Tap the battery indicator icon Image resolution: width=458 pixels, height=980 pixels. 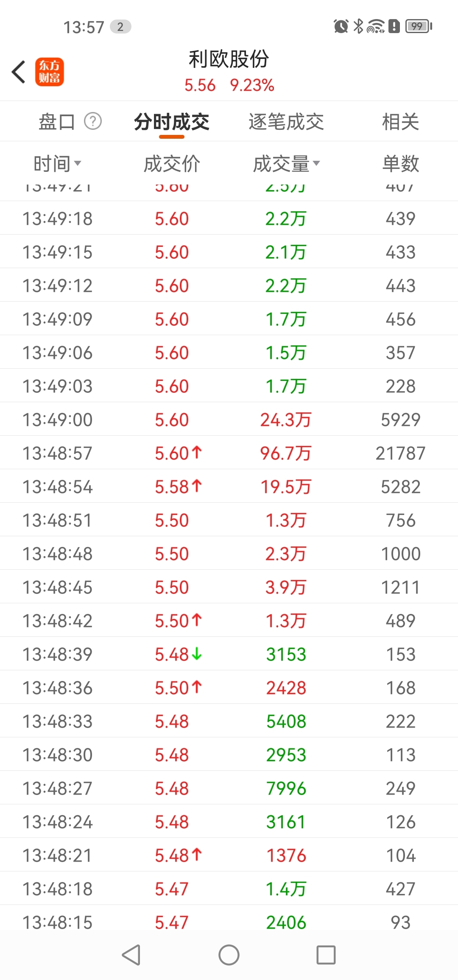tap(419, 26)
